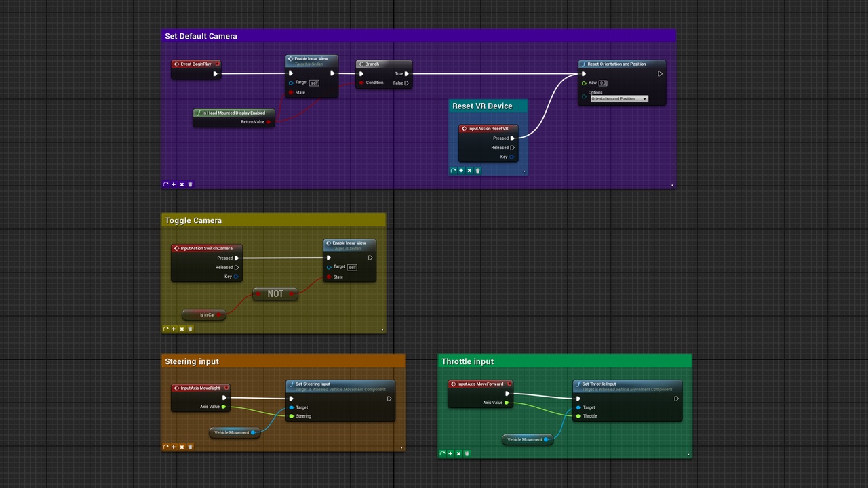The image size is (868, 488).
Task: Click the Steering pin on Set Steering Input
Action: pos(292,416)
